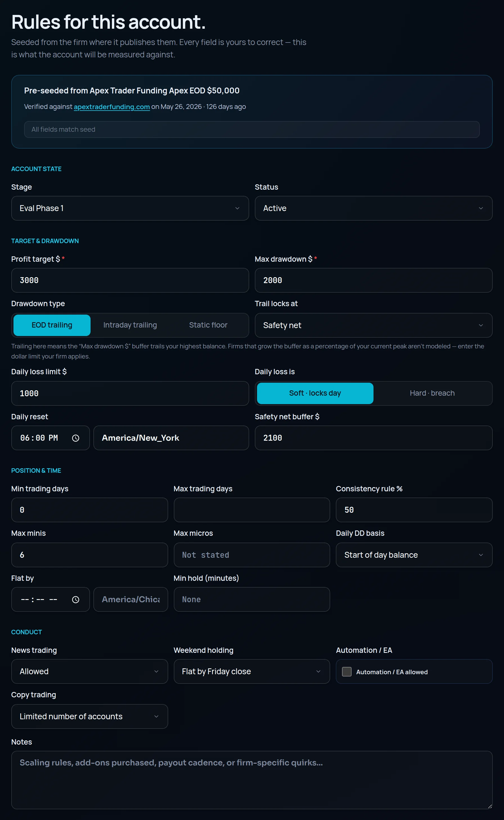504x820 pixels.
Task: Expand the Copy trading dropdown
Action: coord(89,716)
